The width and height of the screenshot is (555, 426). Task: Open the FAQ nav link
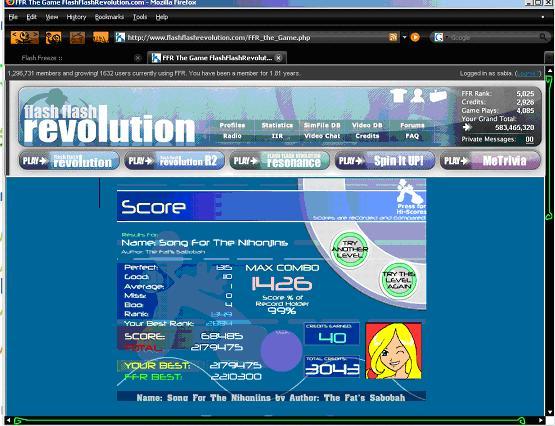point(412,136)
